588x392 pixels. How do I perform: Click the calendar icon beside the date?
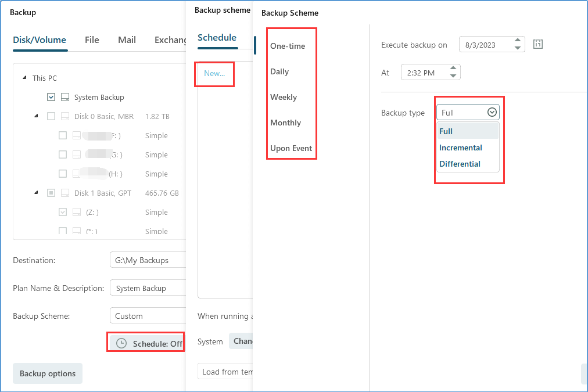[538, 44]
